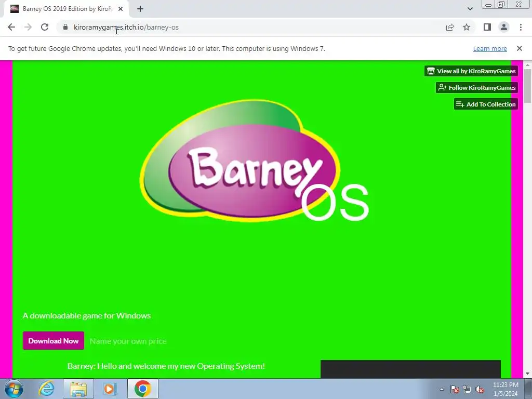Viewport: 532px width, 399px height.
Task: View all by KiroRamyGames
Action: [x=471, y=71]
